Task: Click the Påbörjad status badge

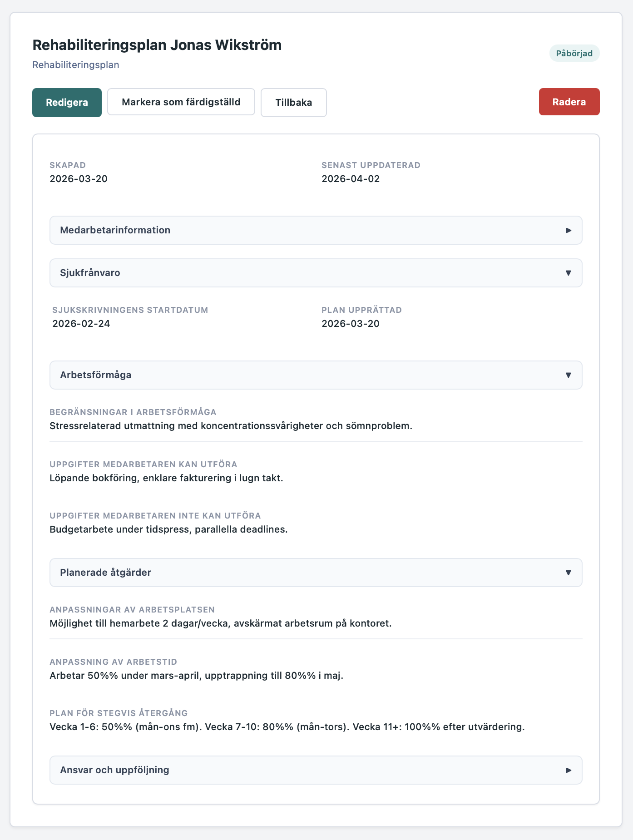Action: click(574, 54)
